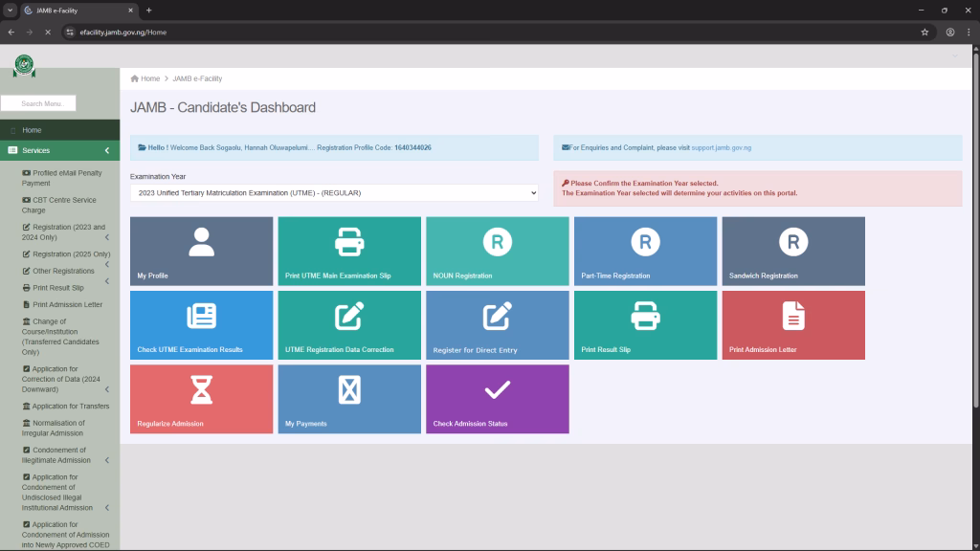Visit the support.jamb.gov.ng link
Image resolution: width=980 pixels, height=551 pixels.
coord(721,148)
